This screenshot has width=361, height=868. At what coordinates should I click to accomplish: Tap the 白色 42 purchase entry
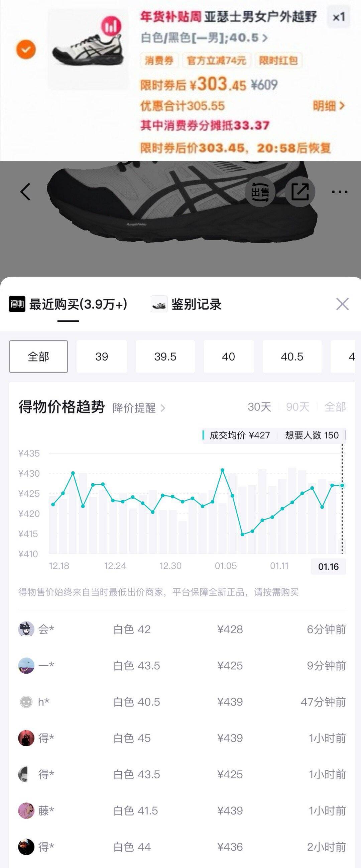[132, 629]
